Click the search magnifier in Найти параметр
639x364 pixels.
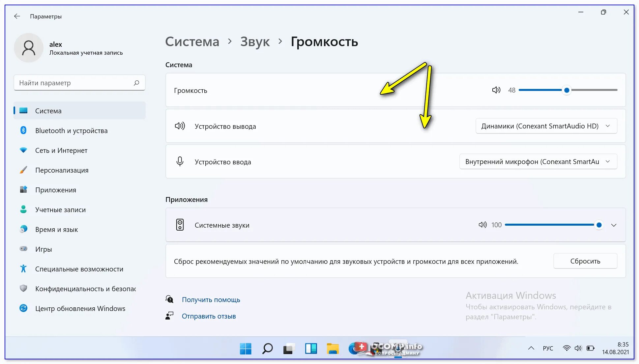point(136,83)
